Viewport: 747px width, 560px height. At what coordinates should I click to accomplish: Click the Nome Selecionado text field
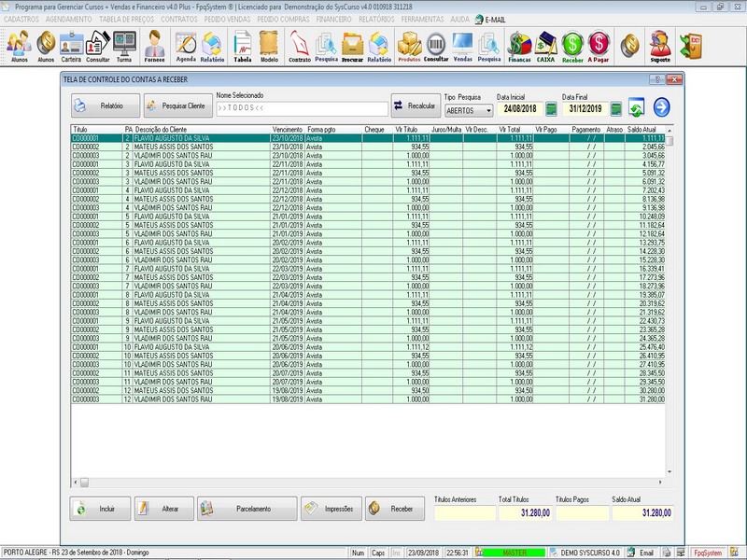(301, 109)
